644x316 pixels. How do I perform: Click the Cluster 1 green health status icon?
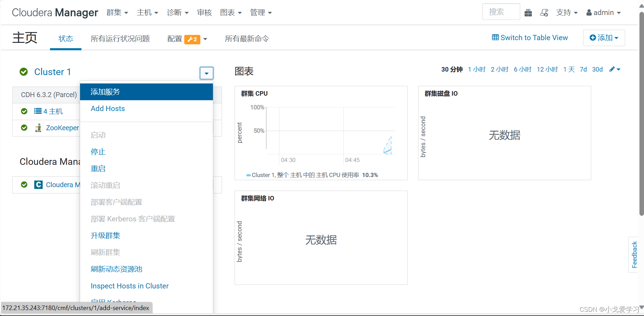click(x=24, y=72)
